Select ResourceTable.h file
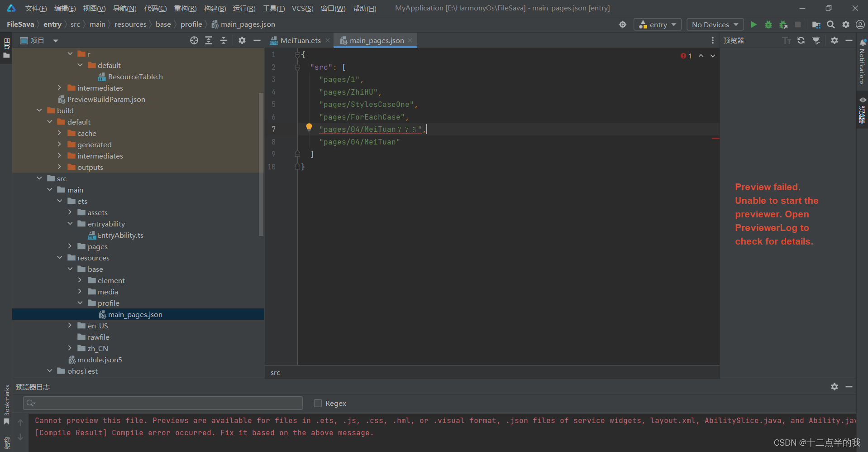This screenshot has height=452, width=868. [135, 77]
